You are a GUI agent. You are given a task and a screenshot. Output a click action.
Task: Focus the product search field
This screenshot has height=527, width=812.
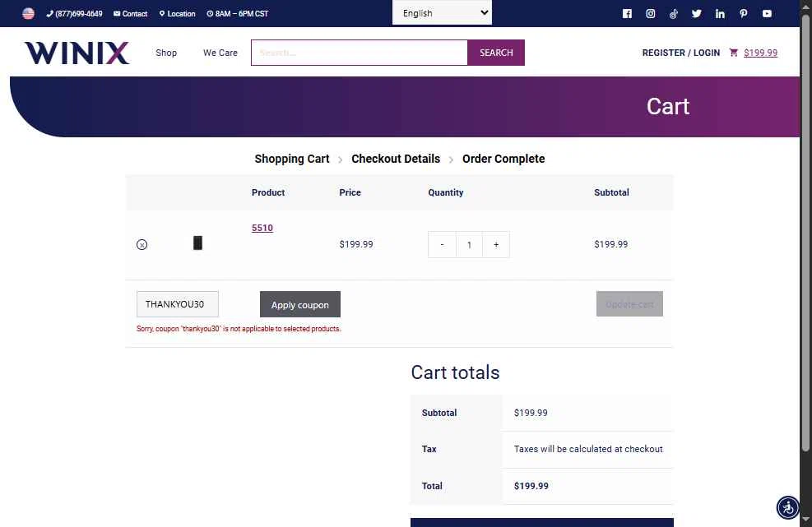click(x=360, y=53)
